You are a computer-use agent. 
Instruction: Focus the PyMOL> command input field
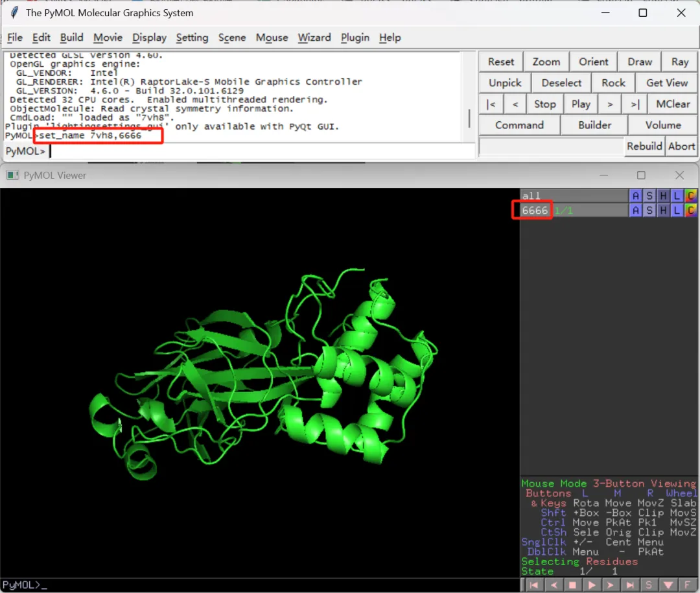coord(261,151)
